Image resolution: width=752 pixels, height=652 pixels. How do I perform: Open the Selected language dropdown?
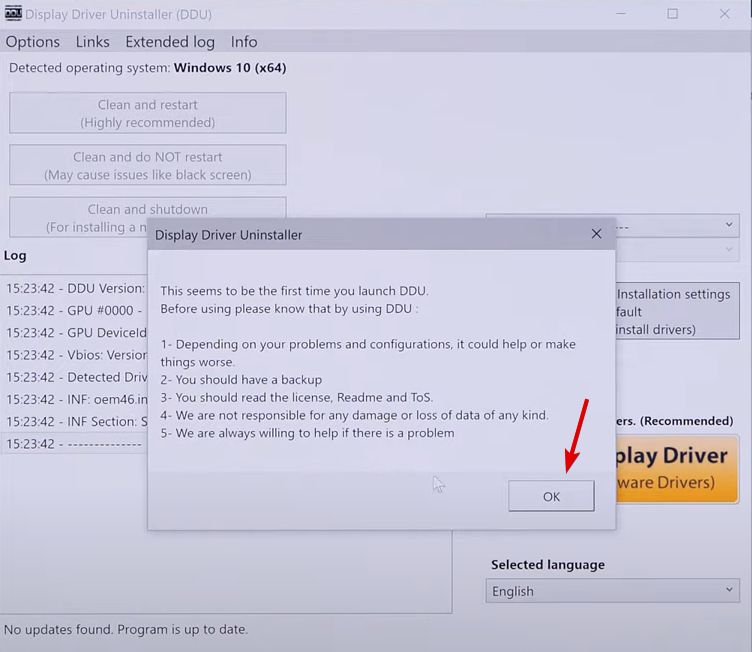point(612,591)
